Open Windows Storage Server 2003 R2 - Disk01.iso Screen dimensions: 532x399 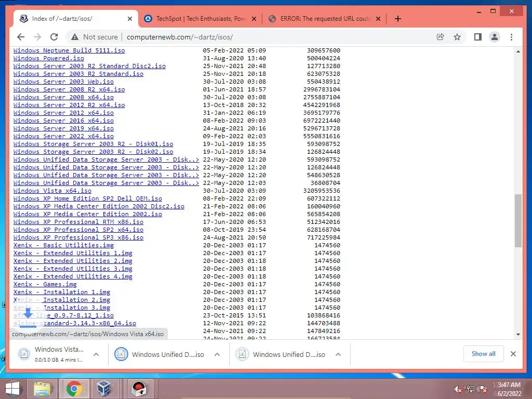click(94, 144)
